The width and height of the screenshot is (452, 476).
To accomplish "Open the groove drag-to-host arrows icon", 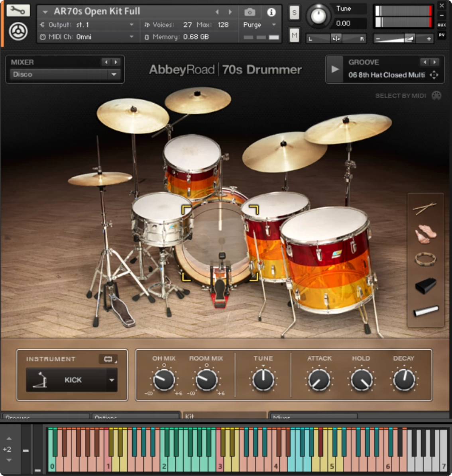I will click(x=434, y=74).
